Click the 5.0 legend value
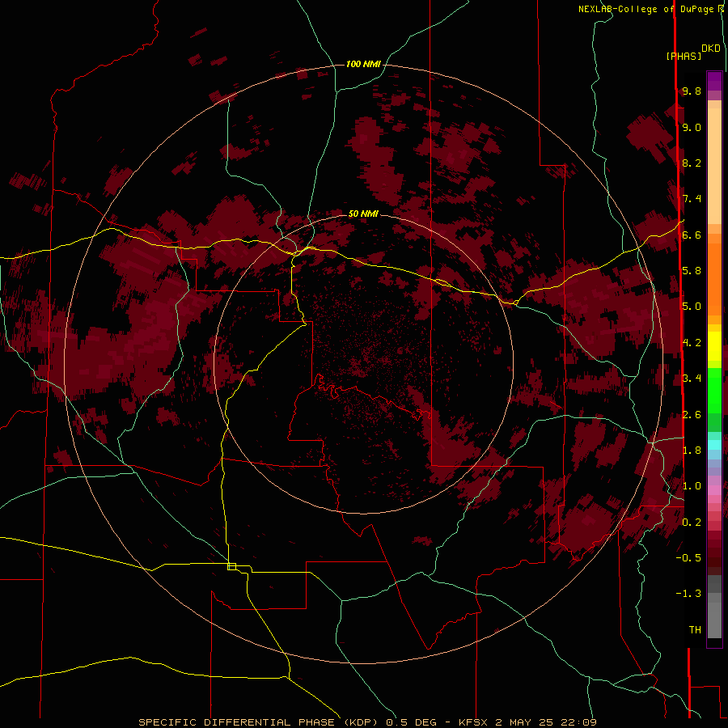 point(692,307)
